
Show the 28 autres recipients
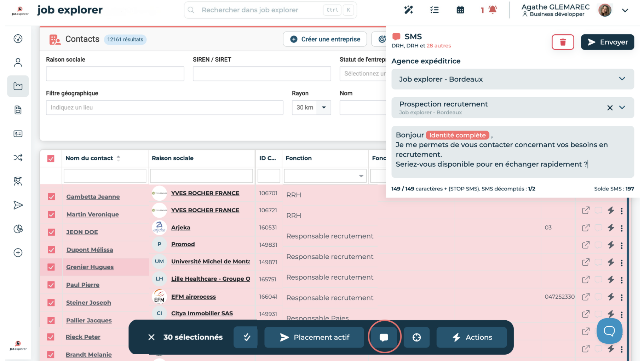439,46
